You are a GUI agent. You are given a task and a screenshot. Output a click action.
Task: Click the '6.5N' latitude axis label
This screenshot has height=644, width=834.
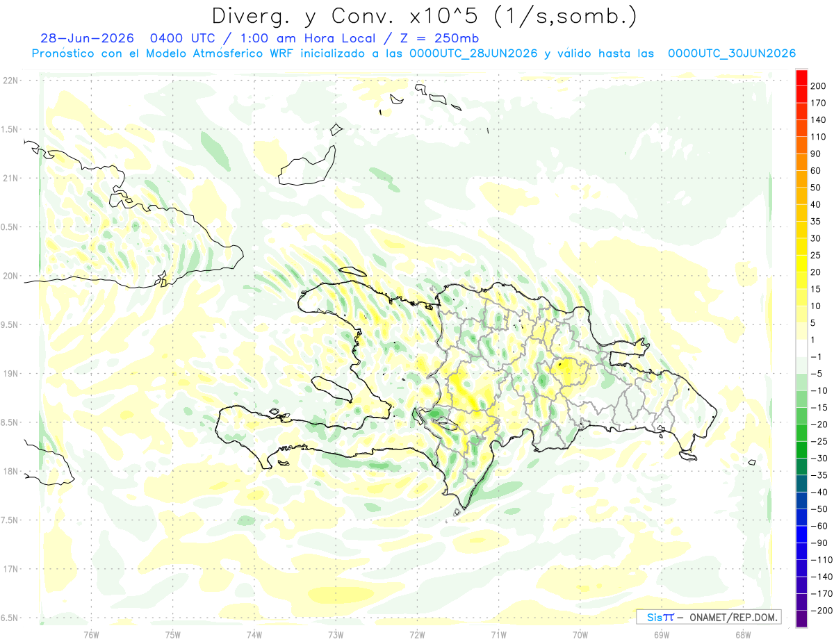[x=10, y=618]
